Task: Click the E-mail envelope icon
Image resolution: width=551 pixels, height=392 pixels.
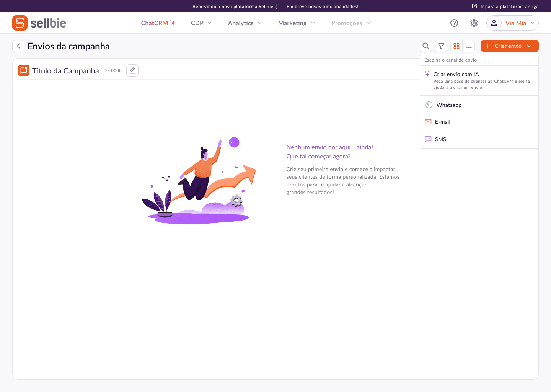Action: 428,122
